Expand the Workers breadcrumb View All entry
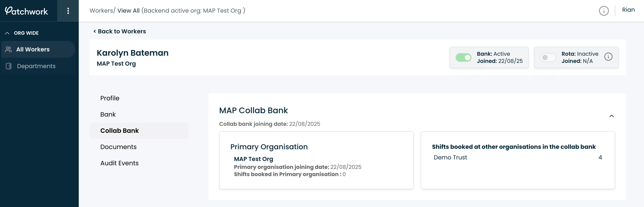This screenshot has height=207, width=644. (128, 10)
